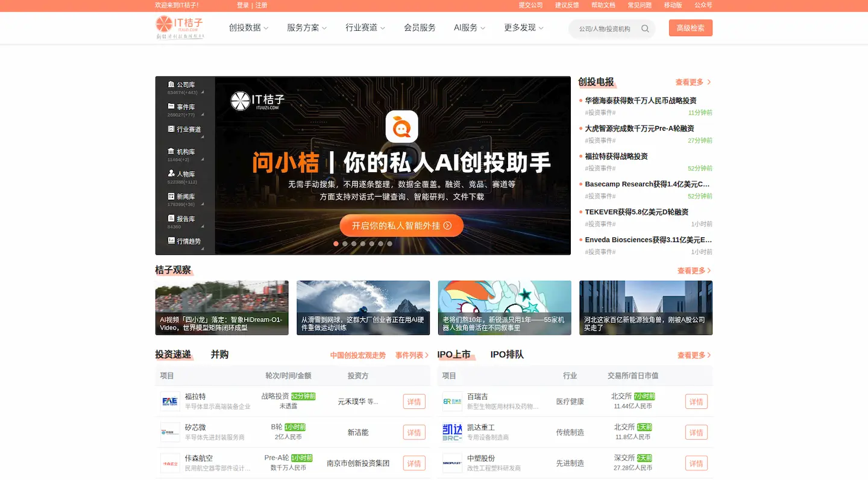Focus the 公司/人物/投资机构 search field
868x480 pixels.
click(x=605, y=28)
